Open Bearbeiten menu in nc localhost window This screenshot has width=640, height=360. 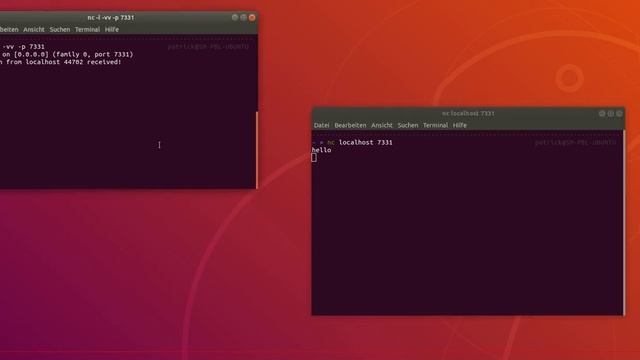[350, 125]
